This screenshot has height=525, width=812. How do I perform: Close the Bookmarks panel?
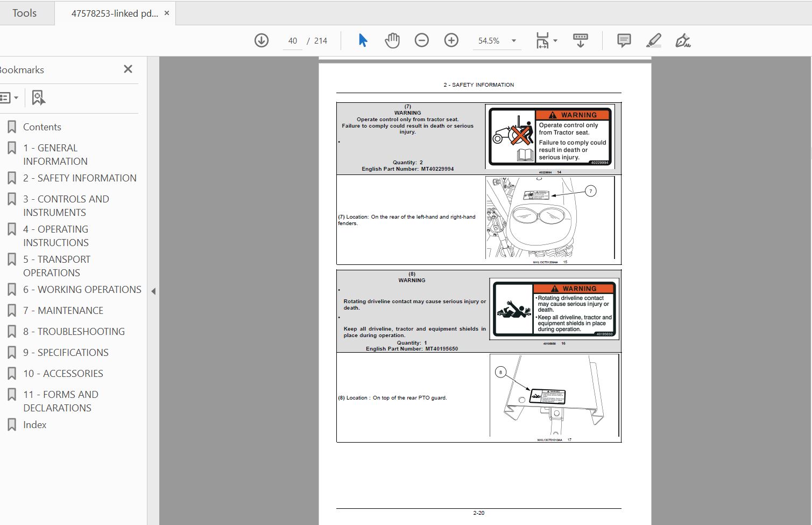128,69
